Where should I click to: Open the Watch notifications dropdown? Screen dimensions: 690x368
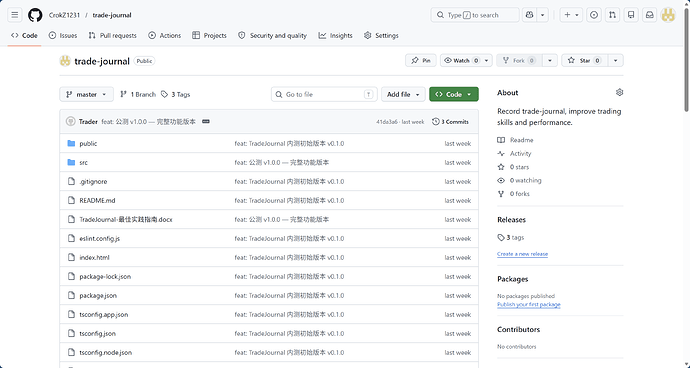pos(466,60)
